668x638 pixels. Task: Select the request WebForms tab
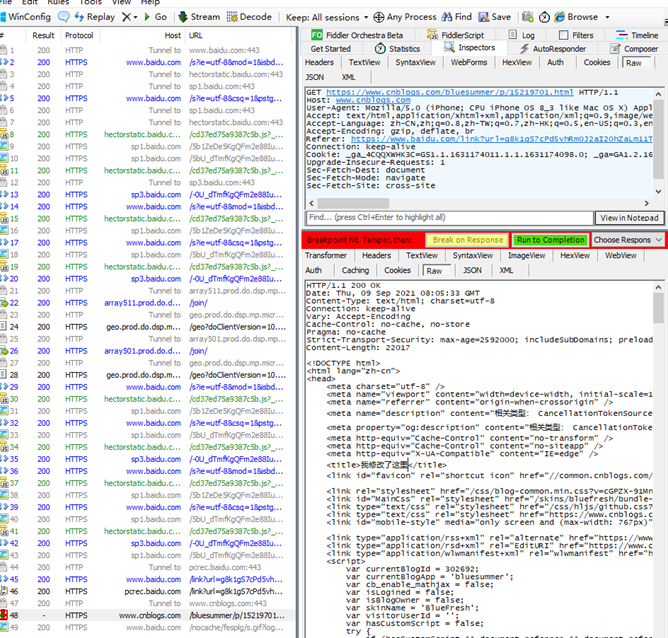(469, 63)
